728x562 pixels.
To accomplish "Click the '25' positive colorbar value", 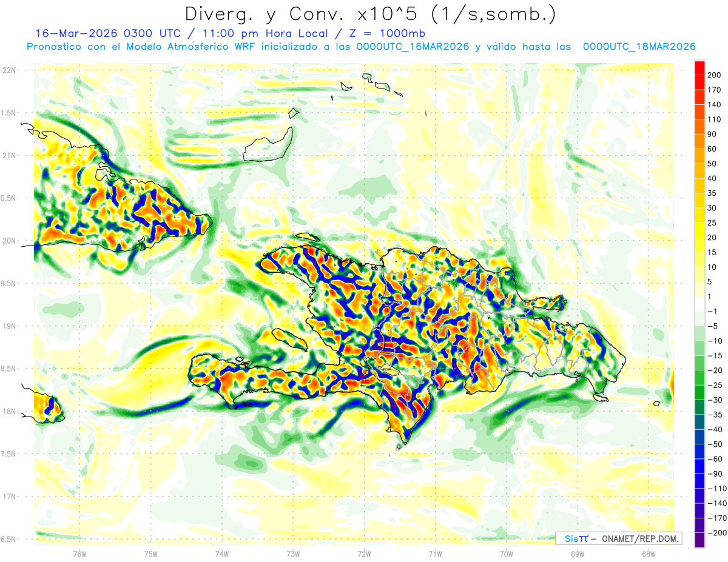I will (712, 222).
